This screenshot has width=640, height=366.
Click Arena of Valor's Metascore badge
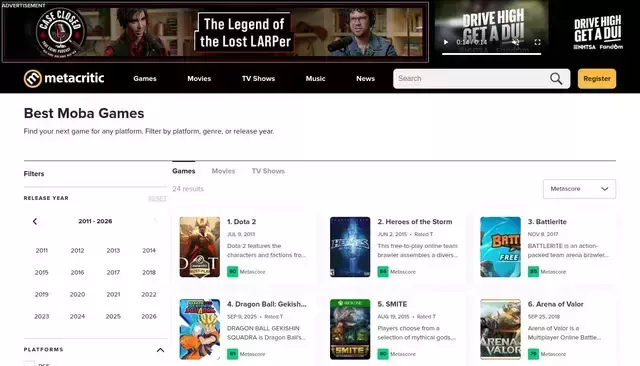coord(533,354)
